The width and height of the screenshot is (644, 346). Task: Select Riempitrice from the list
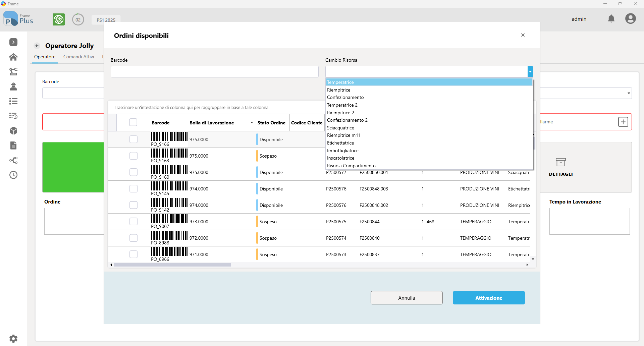pyautogui.click(x=429, y=90)
